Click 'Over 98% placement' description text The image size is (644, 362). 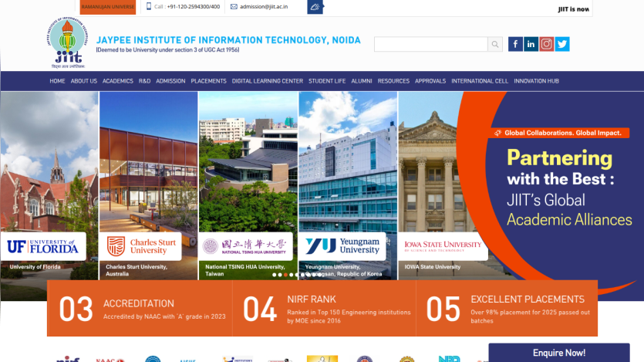tap(530, 316)
